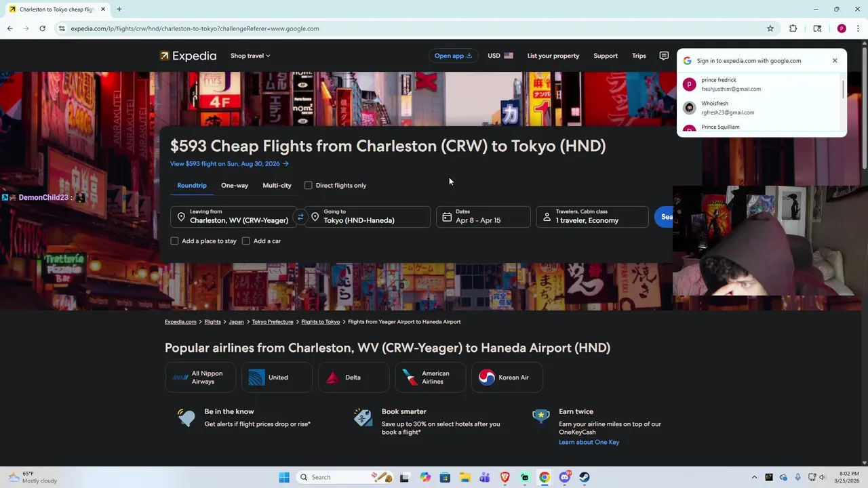Bookmark this page with the star icon
The width and height of the screenshot is (868, 488).
coord(770,28)
